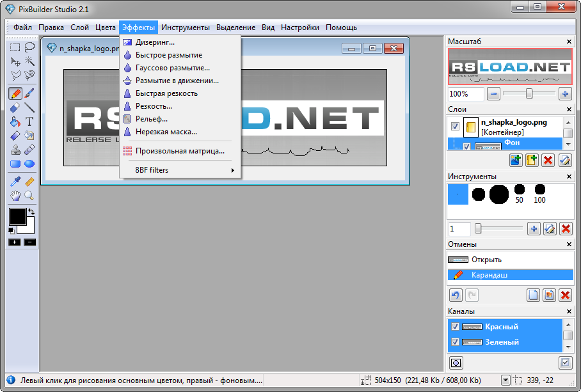Click undo arrow in Отмены panel

click(456, 295)
